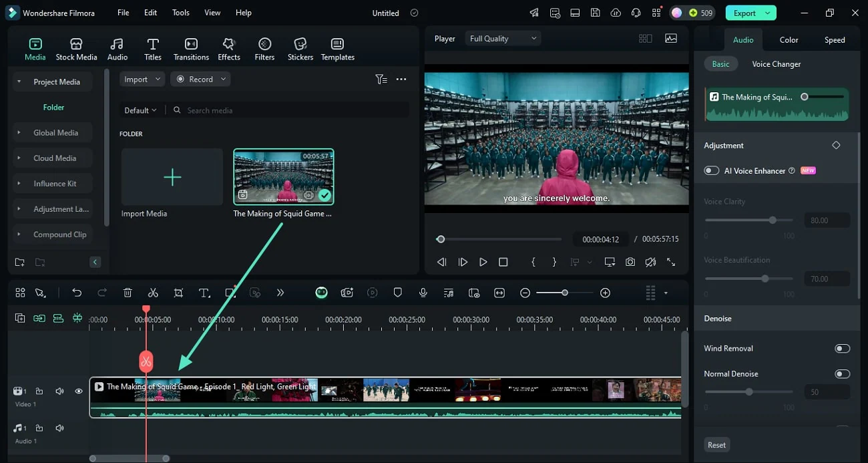Split clip with the scissors tool
The image size is (868, 463).
tap(153, 293)
